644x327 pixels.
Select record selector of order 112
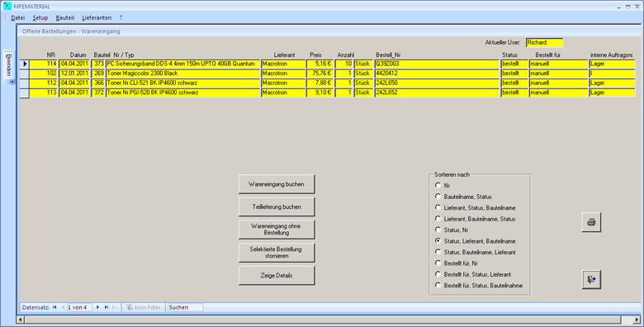click(25, 83)
